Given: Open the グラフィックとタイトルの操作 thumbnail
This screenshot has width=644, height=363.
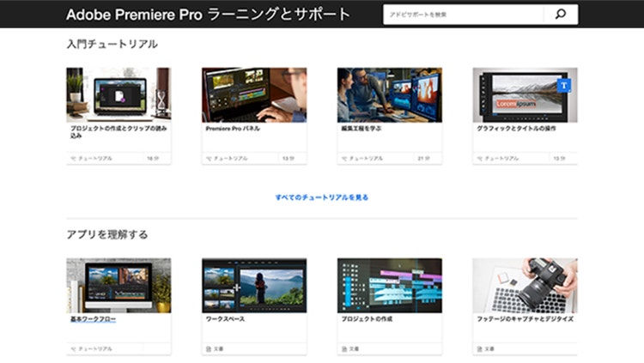Looking at the screenshot, I should click(525, 95).
